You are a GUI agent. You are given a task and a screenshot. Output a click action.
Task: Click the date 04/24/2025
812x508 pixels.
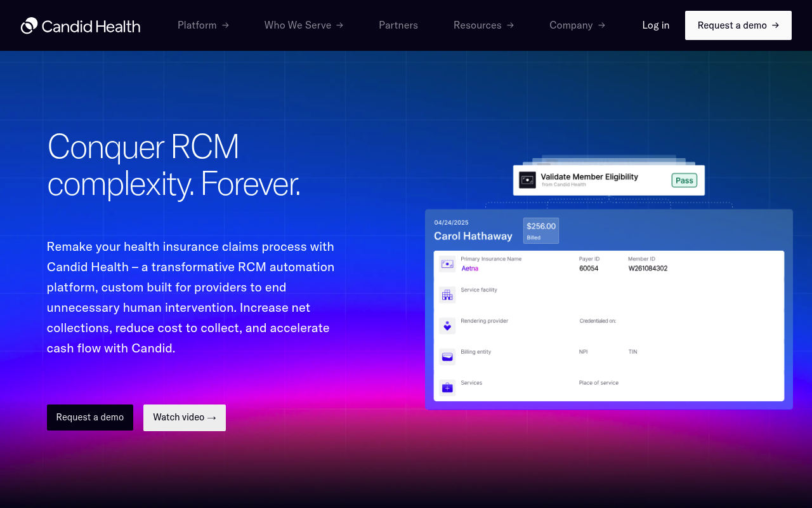451,222
